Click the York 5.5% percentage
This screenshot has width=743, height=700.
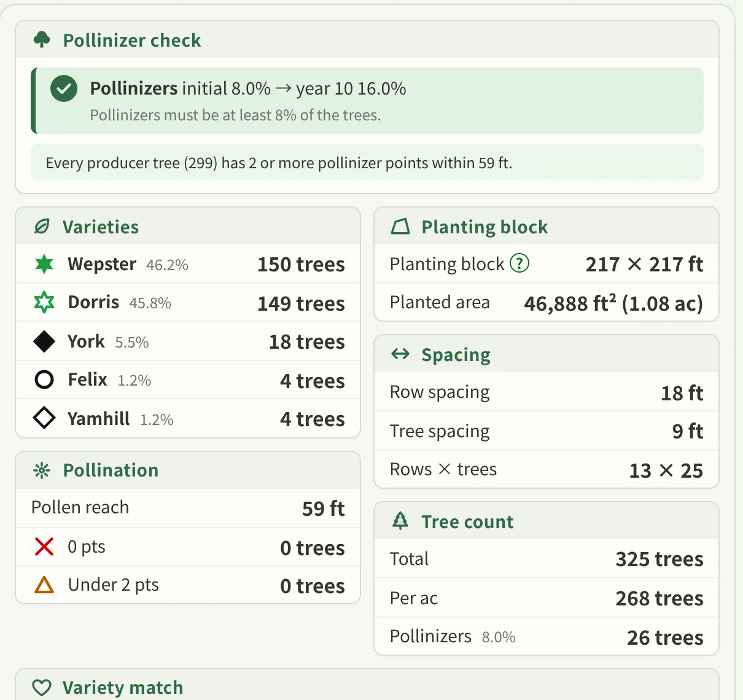(x=132, y=343)
